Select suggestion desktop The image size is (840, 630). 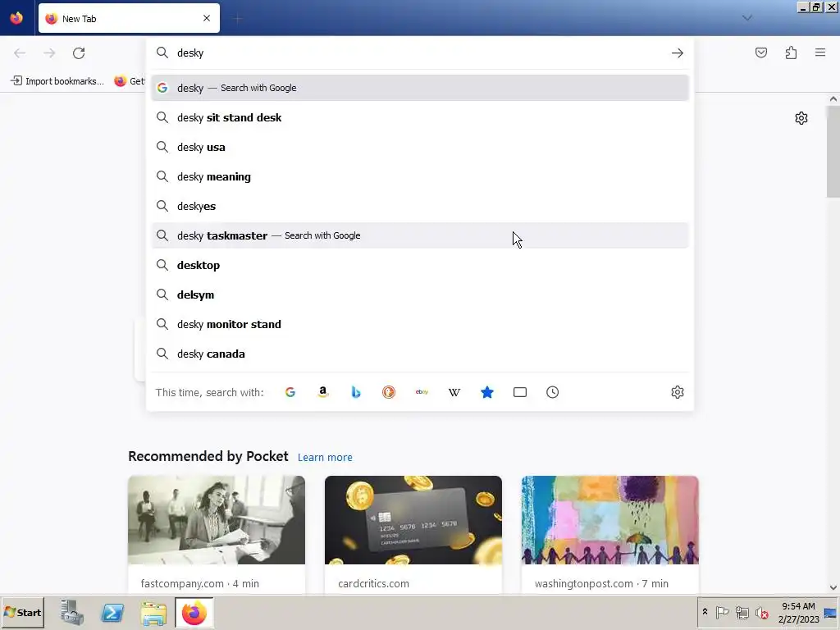point(420,265)
